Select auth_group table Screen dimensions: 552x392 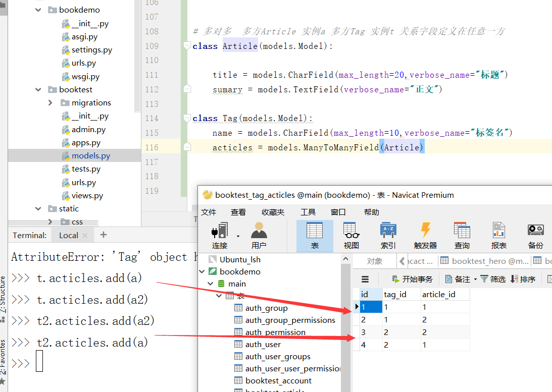pyautogui.click(x=261, y=308)
